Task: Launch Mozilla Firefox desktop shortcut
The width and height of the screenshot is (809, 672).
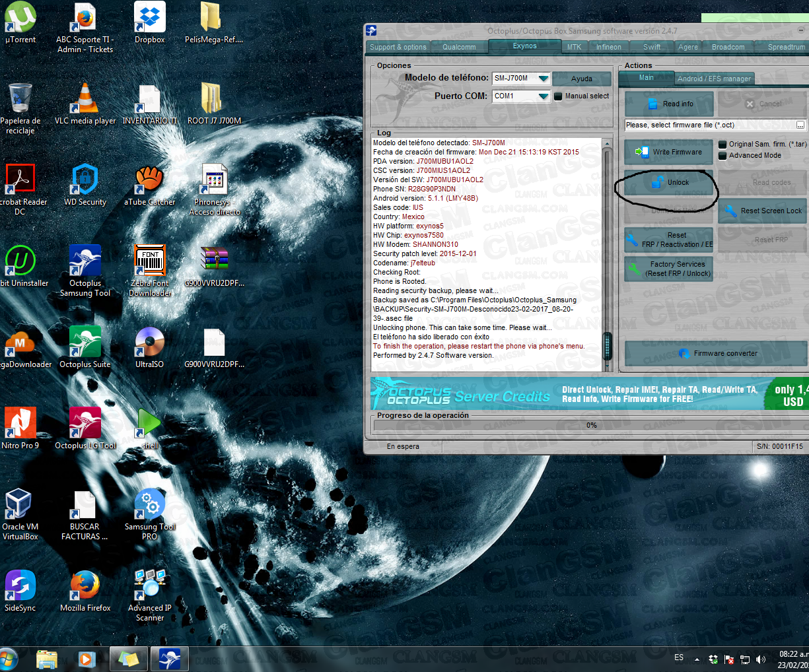Action: click(x=85, y=591)
